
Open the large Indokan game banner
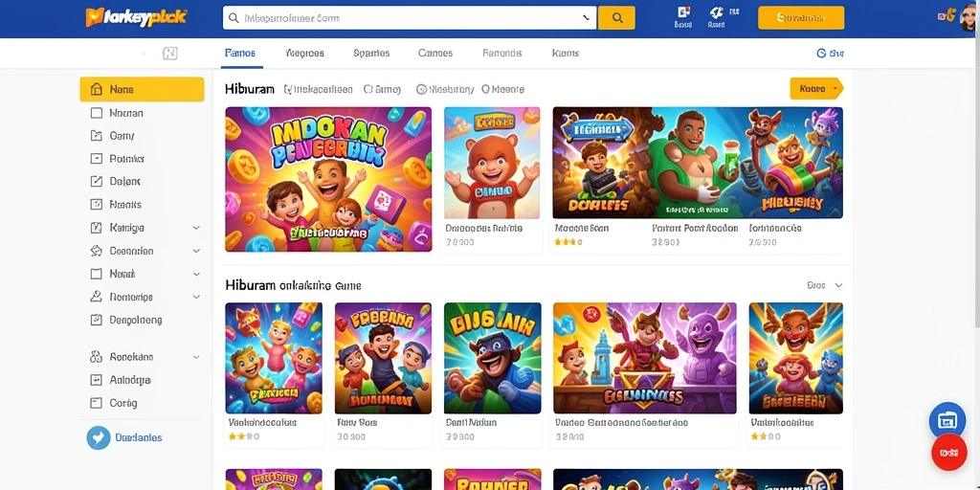[328, 179]
